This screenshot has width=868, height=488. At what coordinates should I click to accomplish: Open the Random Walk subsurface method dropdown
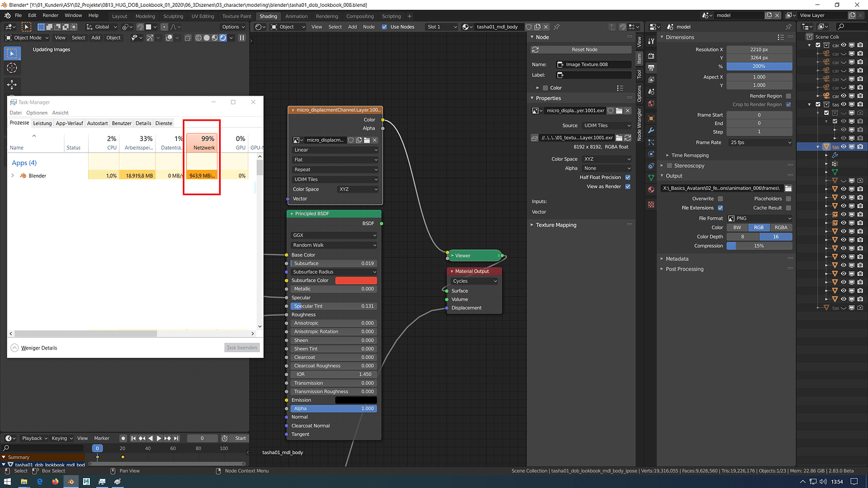click(x=335, y=245)
